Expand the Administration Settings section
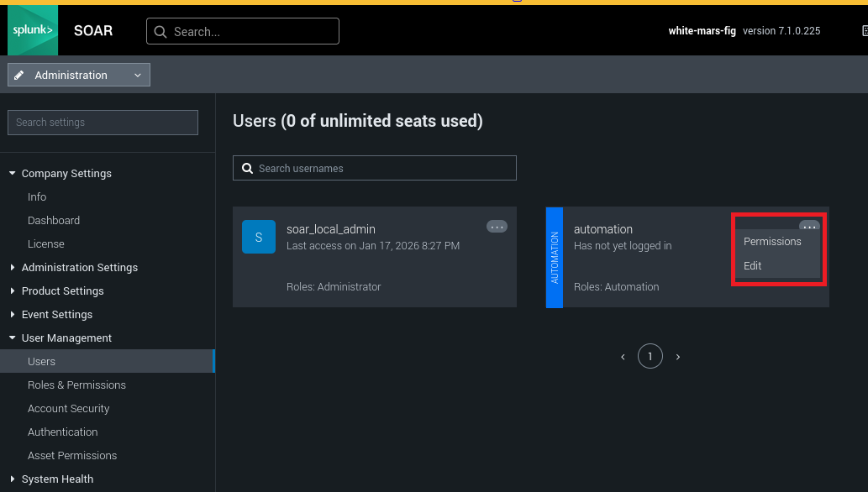This screenshot has width=868, height=492. [13, 268]
